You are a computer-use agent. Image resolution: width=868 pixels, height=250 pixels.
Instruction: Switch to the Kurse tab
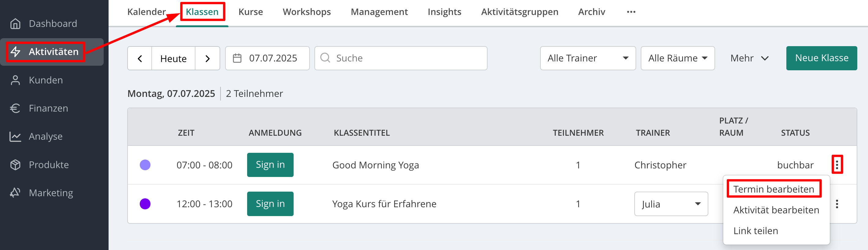tap(251, 12)
